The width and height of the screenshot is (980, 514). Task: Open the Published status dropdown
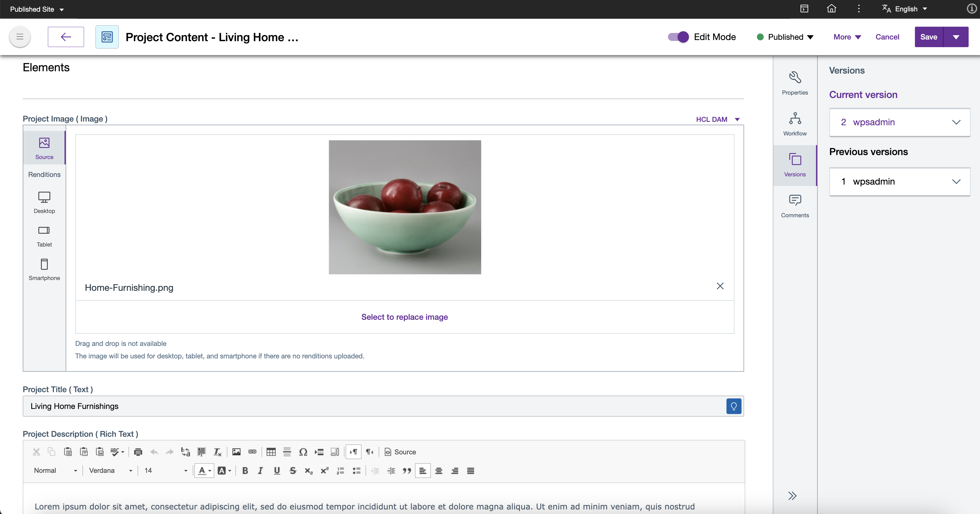tap(785, 37)
